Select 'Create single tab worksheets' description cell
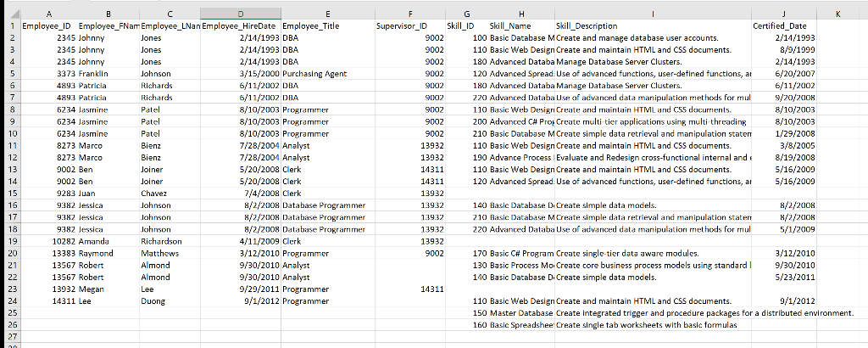The image size is (868, 348). [x=654, y=325]
